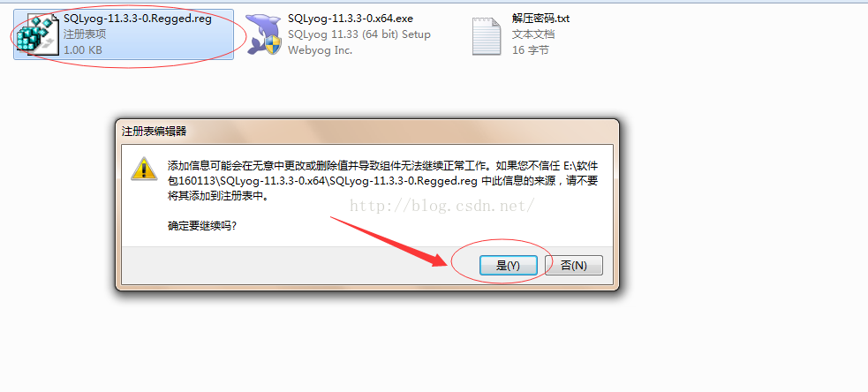Click the UAC shield overlay on SQLyog installer
868x392 pixels.
pos(272,45)
